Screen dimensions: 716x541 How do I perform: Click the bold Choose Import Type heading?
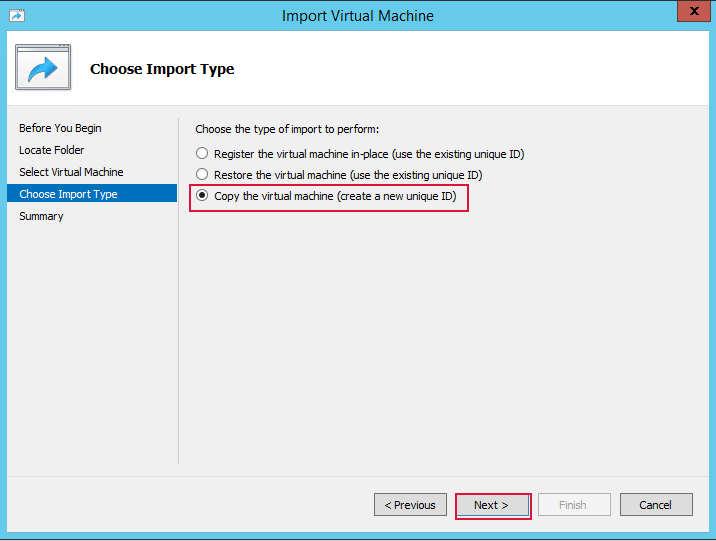pos(162,69)
